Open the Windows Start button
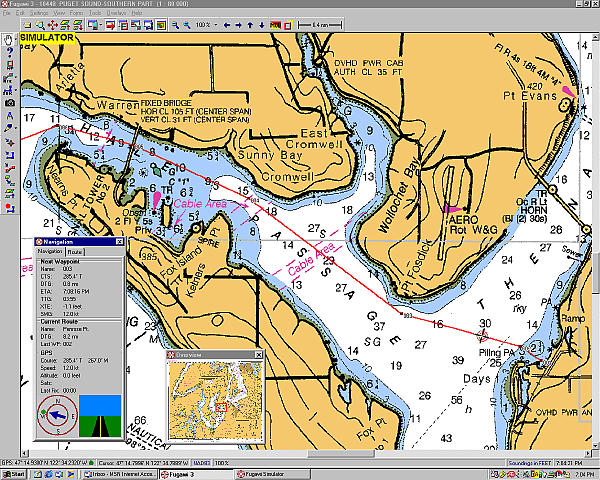 (14, 474)
